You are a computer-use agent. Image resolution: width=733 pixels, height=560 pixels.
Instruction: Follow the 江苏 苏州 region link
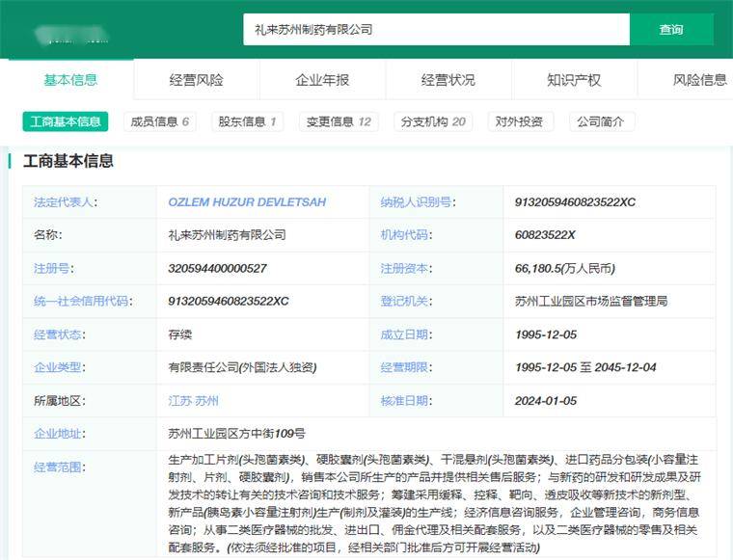click(193, 401)
